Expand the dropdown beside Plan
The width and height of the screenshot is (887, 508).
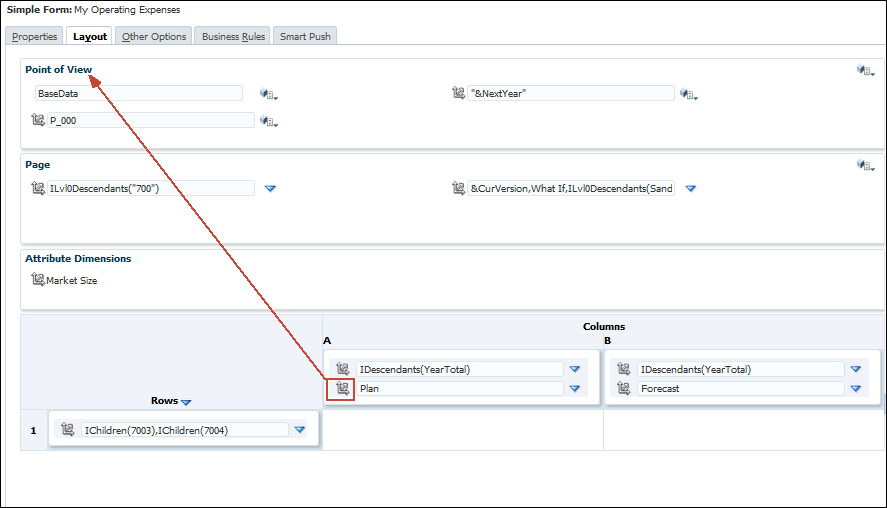[x=575, y=389]
